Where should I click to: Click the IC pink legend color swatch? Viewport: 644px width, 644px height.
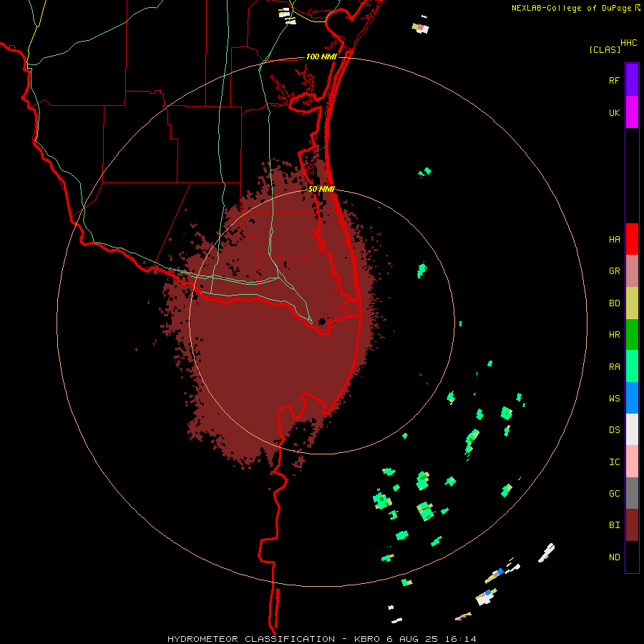click(x=632, y=462)
